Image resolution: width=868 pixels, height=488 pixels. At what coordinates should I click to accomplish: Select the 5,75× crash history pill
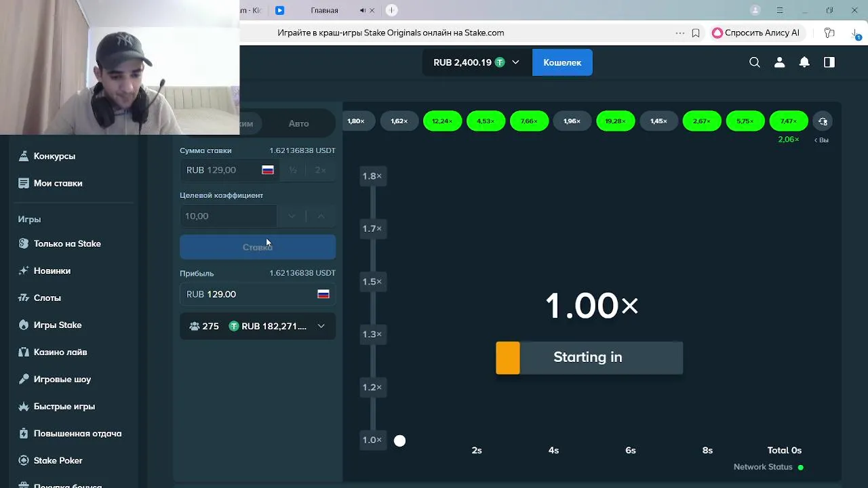(745, 121)
